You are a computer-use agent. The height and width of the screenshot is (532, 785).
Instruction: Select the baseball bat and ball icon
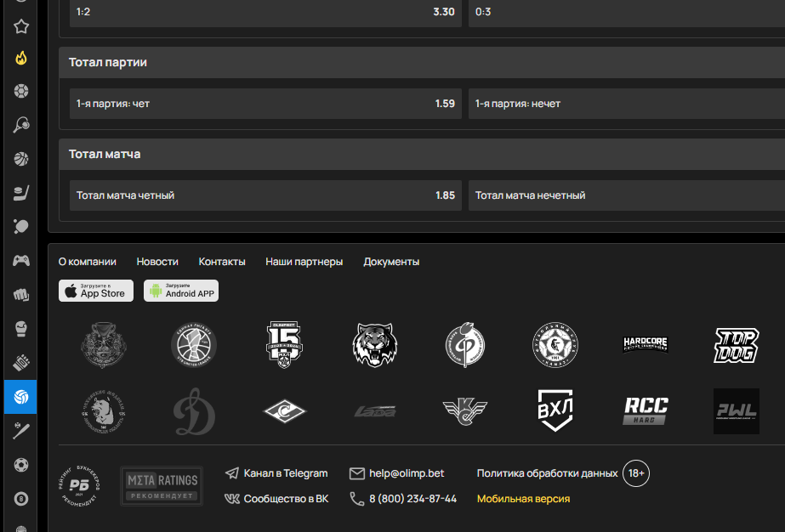tap(21, 431)
